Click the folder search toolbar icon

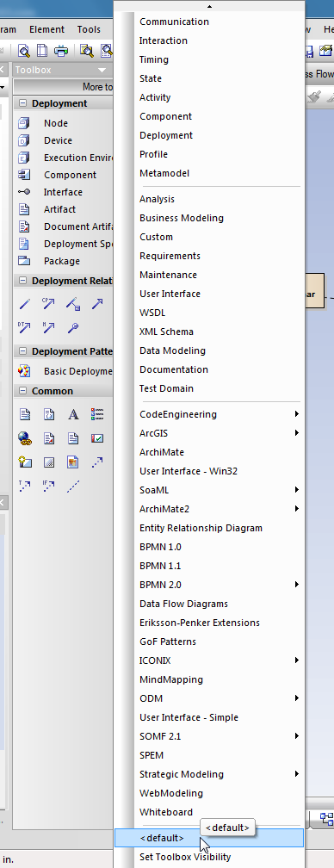(87, 51)
